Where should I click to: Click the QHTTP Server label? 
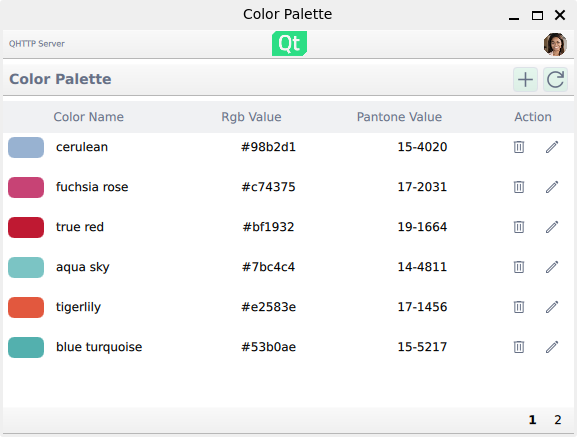37,44
